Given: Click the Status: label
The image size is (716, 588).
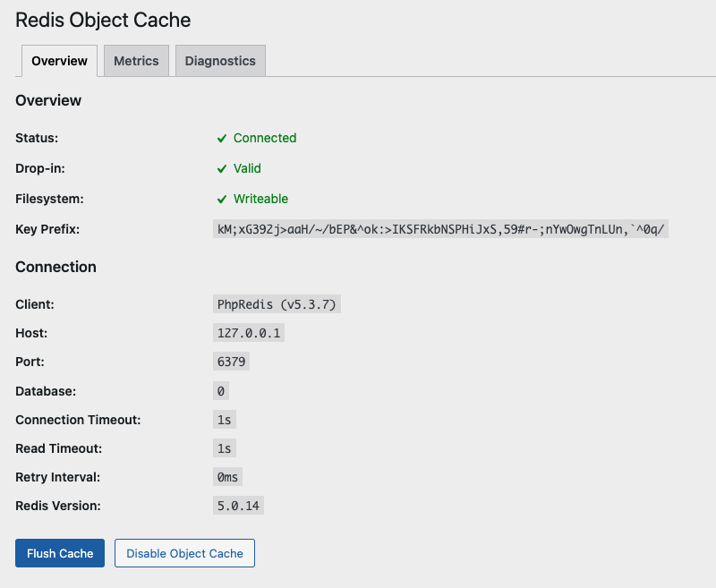Looking at the screenshot, I should click(x=37, y=138).
